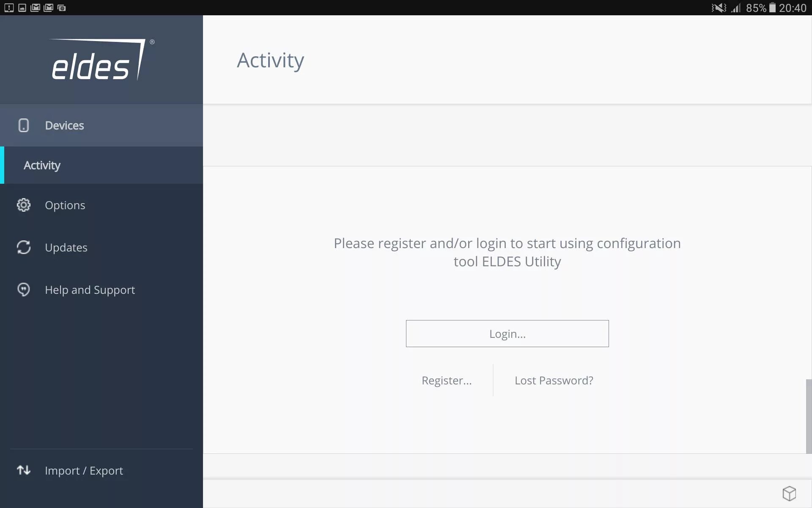
Task: Tap the alert exclamation notification icon
Action: [x=9, y=8]
